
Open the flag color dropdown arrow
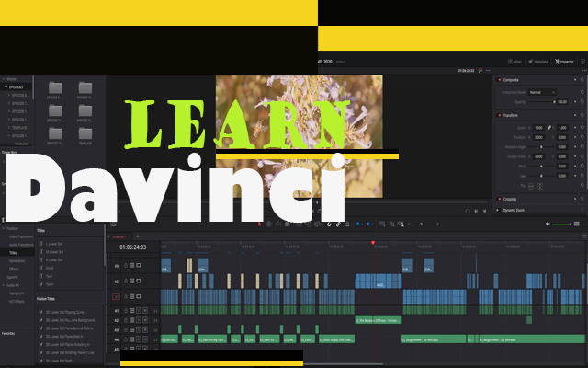(x=362, y=224)
